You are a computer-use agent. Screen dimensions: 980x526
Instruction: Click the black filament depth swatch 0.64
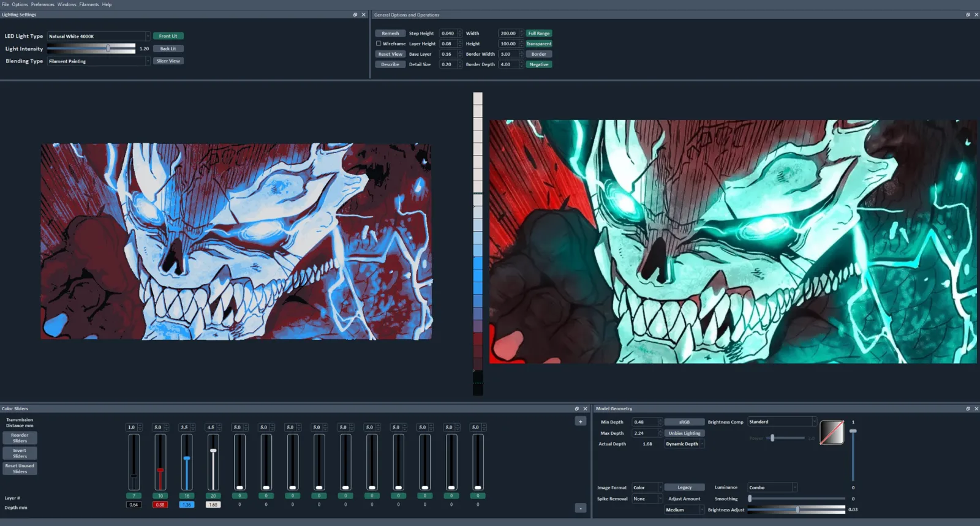pos(134,505)
